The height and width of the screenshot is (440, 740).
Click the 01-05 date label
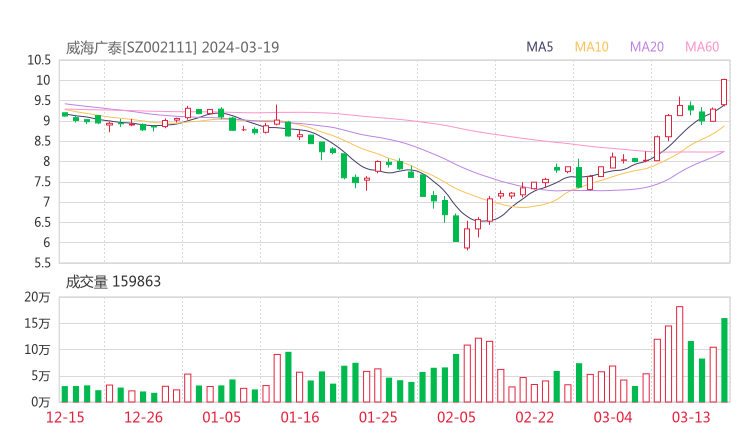tap(221, 418)
